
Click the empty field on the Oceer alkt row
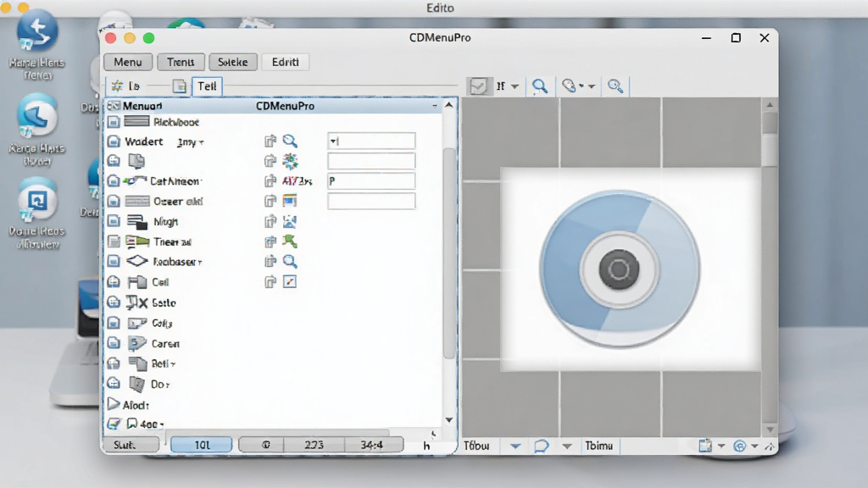click(371, 201)
